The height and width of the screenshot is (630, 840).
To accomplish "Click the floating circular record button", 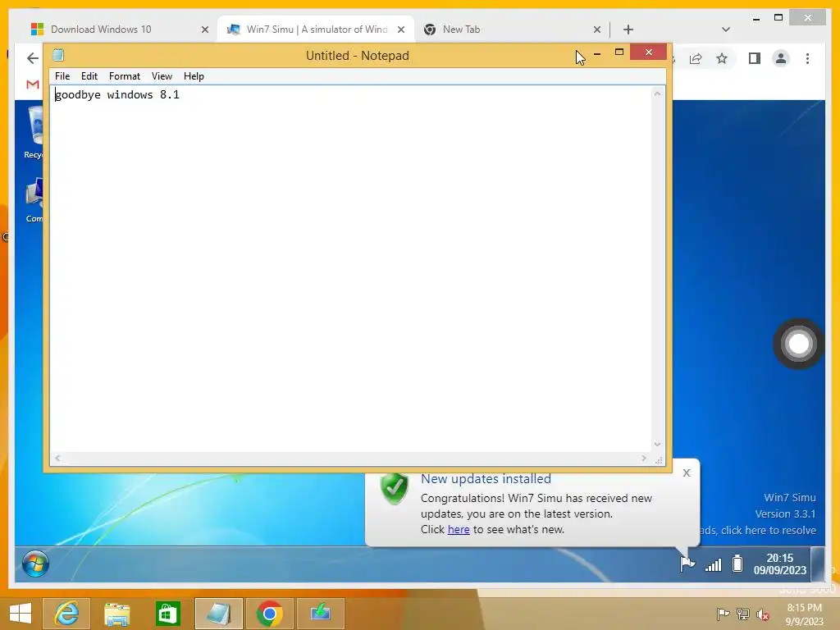I will (798, 344).
